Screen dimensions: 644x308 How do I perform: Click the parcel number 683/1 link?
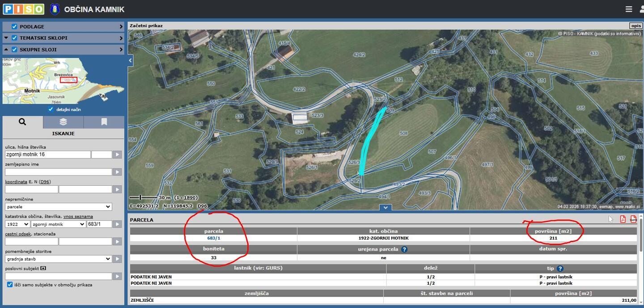coord(213,238)
